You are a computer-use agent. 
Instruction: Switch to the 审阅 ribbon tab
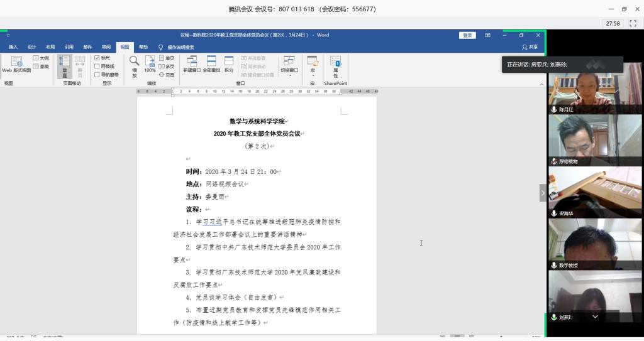point(106,47)
